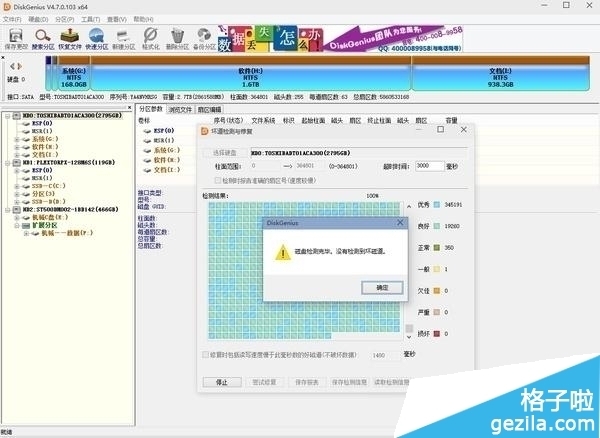The image size is (600, 438).
Task: Click HD1 PLEXTOR disk icon in tree
Action: [17, 163]
